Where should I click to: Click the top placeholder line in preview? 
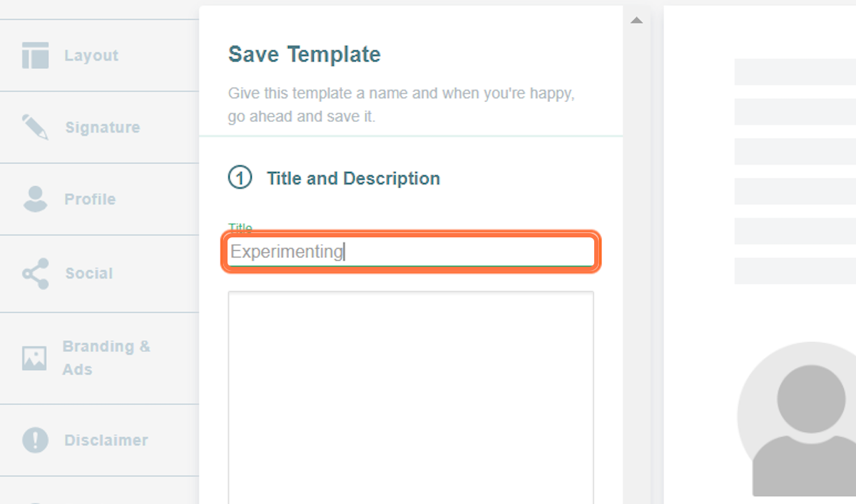click(795, 72)
